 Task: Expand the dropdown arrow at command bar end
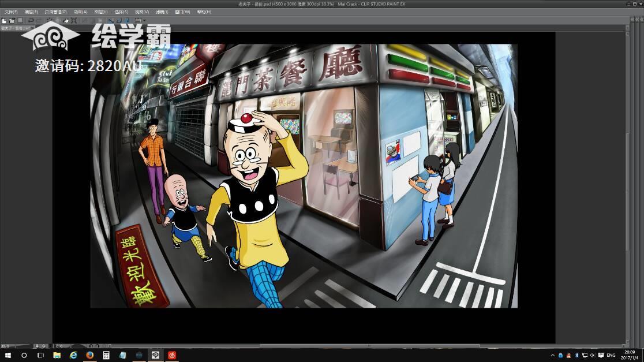(x=144, y=21)
